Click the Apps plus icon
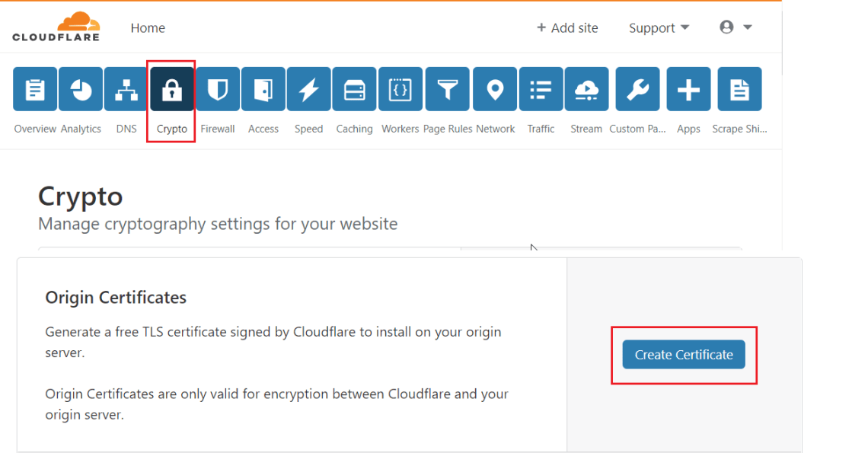868x453 pixels. coord(688,90)
